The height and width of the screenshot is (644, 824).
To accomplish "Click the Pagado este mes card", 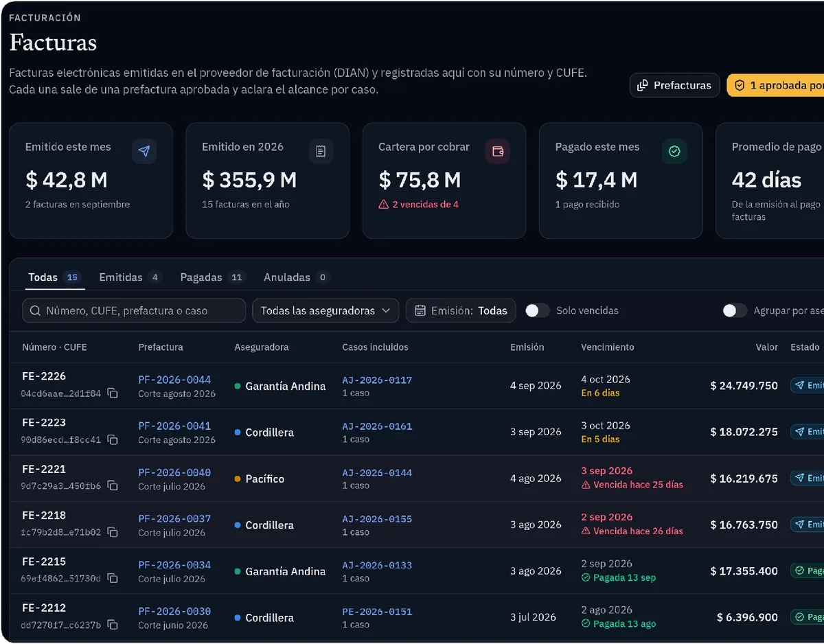I will 621,181.
